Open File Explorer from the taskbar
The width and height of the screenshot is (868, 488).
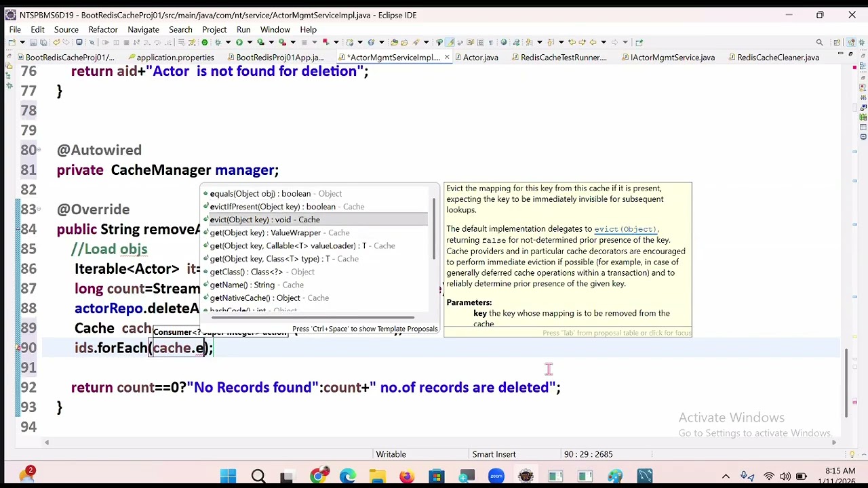(376, 476)
